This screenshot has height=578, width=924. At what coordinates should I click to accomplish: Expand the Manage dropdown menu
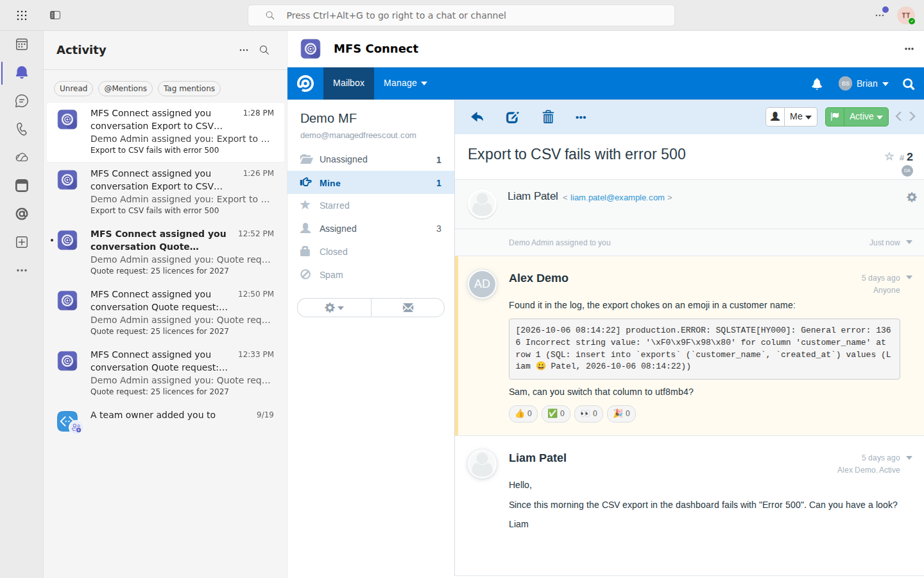(x=406, y=83)
